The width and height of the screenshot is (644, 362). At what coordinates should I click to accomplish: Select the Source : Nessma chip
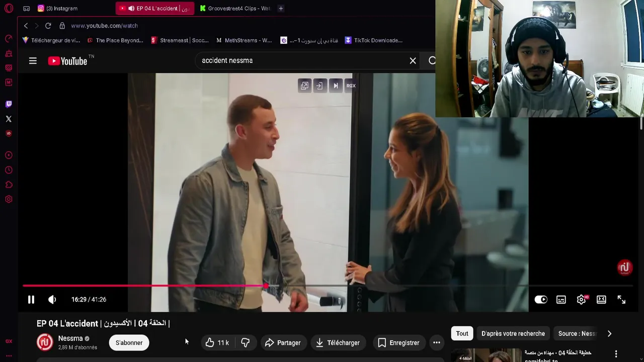577,334
